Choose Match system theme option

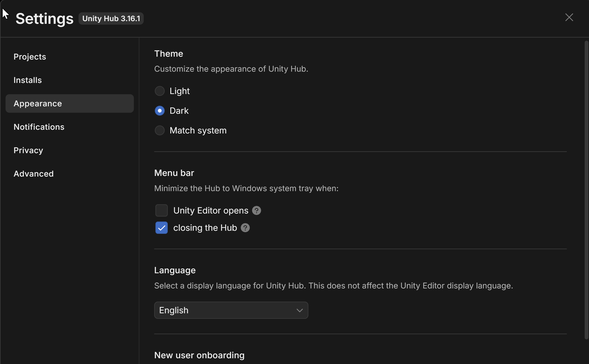click(160, 131)
